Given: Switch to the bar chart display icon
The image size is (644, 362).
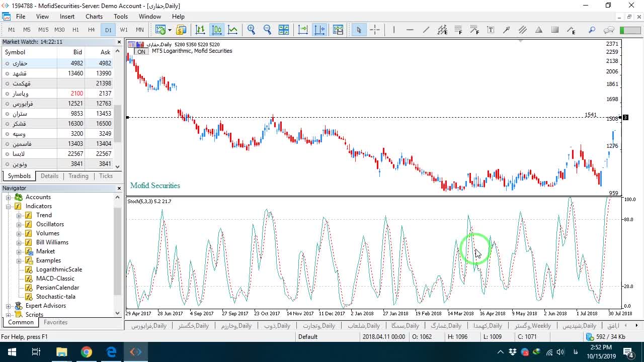Looking at the screenshot, I should (200, 30).
